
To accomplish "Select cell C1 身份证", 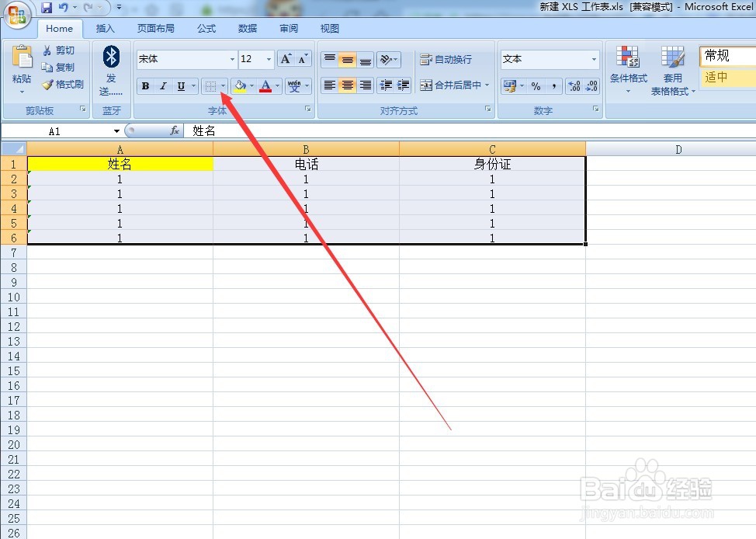I will point(492,164).
